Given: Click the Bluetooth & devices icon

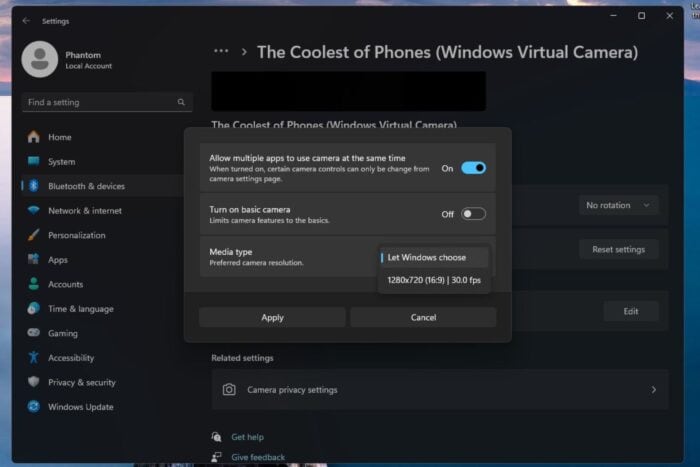Looking at the screenshot, I should pos(34,186).
